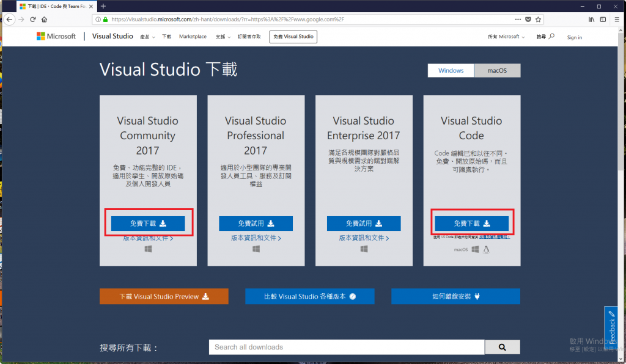The width and height of the screenshot is (626, 364).
Task: Click the Windows logo under Enterprise 2017
Action: 364,249
